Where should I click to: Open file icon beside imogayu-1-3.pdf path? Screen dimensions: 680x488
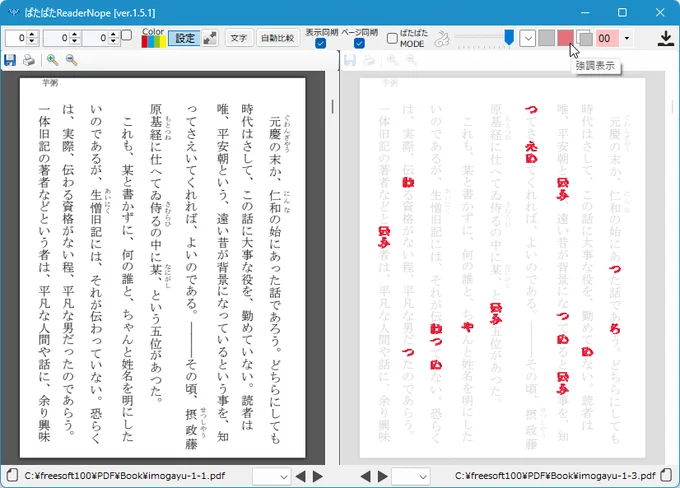[x=666, y=475]
